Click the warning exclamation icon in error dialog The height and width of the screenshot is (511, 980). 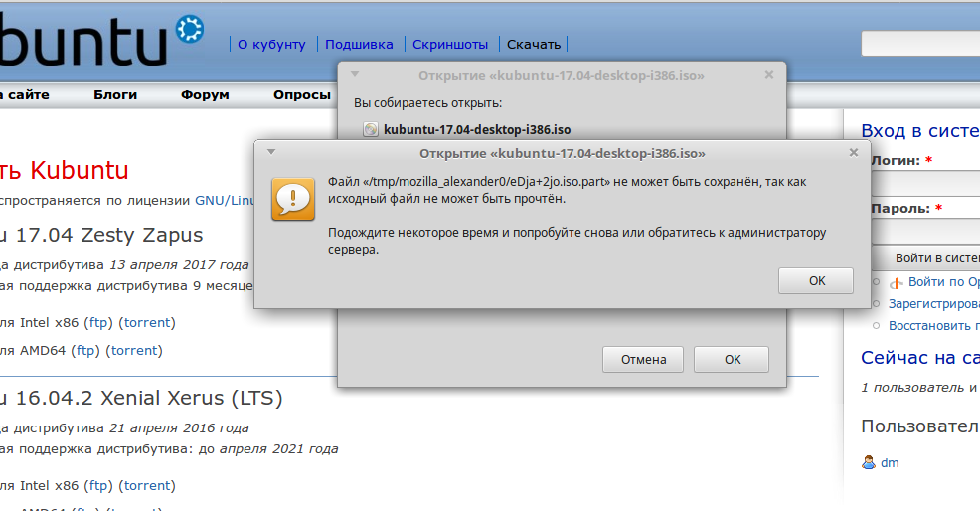click(x=293, y=199)
